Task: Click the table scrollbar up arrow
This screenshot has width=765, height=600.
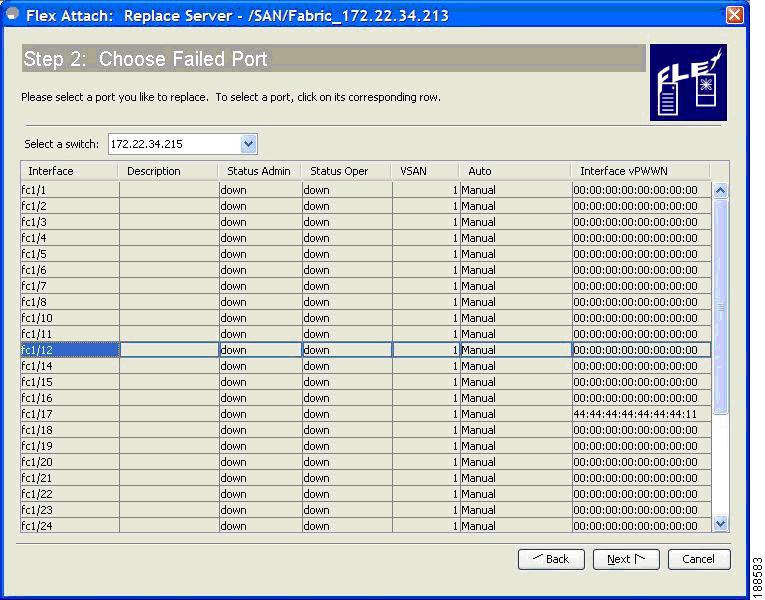Action: pyautogui.click(x=720, y=190)
